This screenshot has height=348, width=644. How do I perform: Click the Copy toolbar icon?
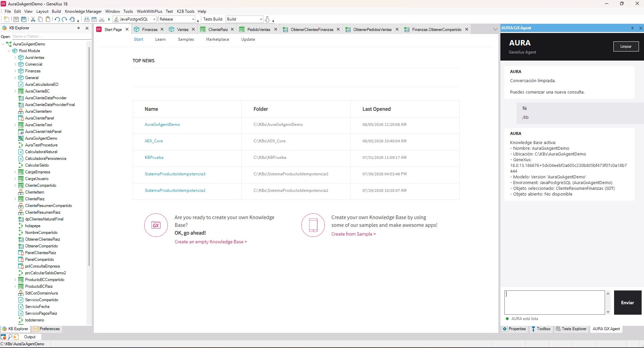(x=40, y=19)
